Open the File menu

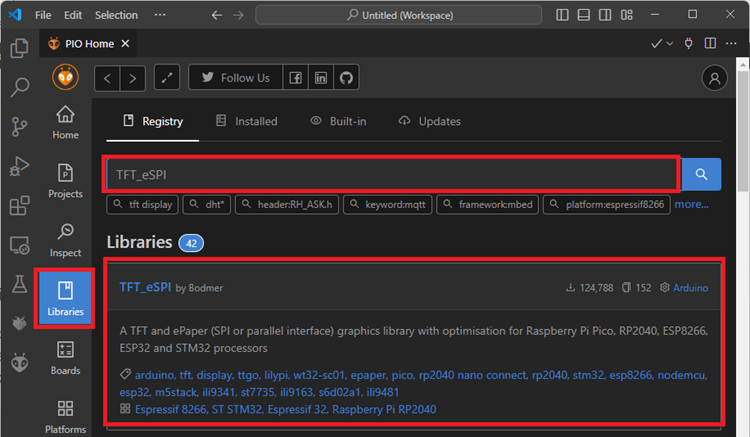click(43, 15)
